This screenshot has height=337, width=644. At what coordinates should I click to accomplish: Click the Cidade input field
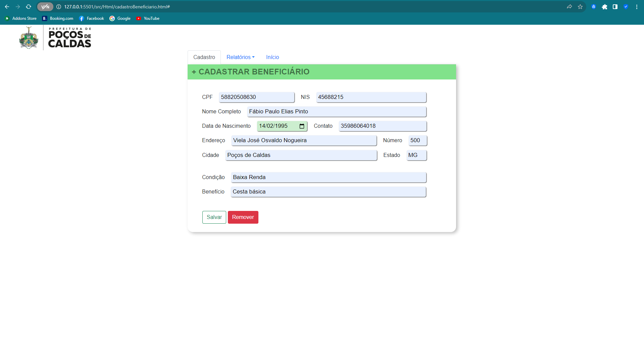301,155
